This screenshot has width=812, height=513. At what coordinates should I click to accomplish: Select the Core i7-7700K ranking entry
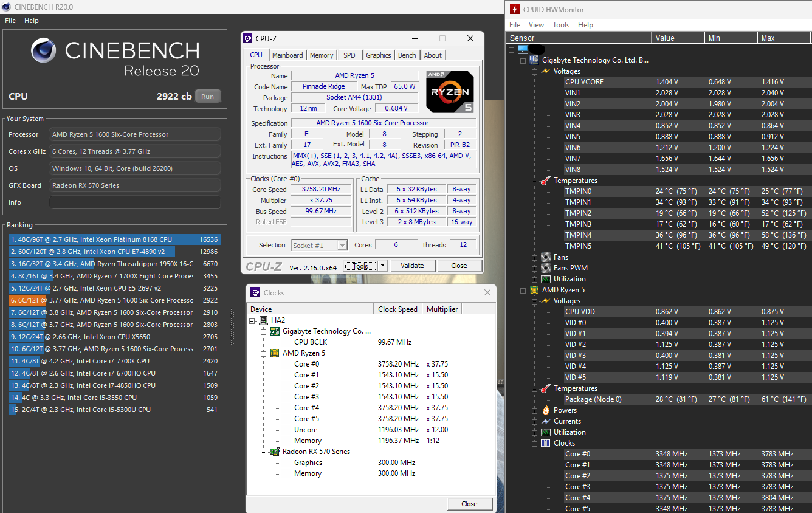click(x=114, y=361)
